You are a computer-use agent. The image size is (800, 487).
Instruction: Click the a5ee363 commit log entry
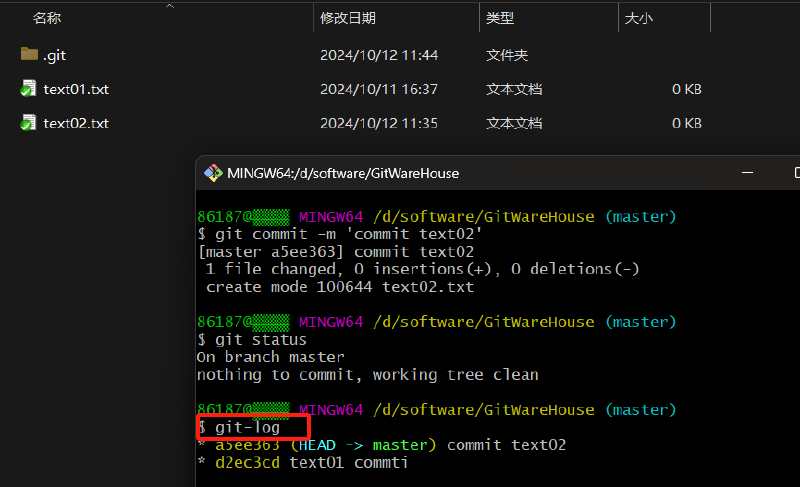(x=382, y=445)
